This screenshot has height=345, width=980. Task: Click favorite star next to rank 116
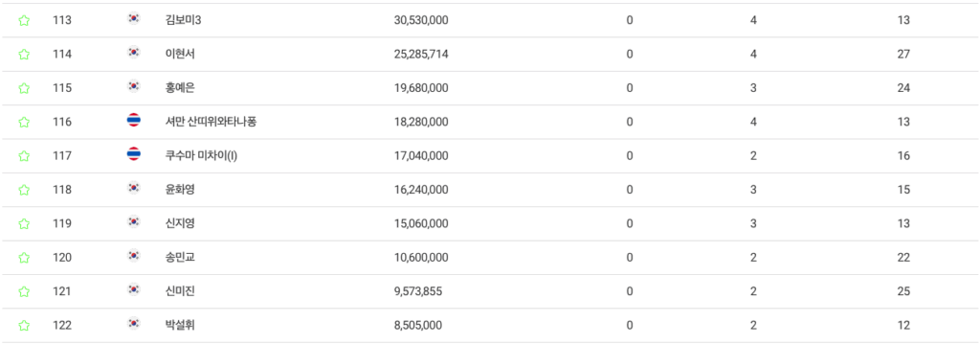pos(24,122)
